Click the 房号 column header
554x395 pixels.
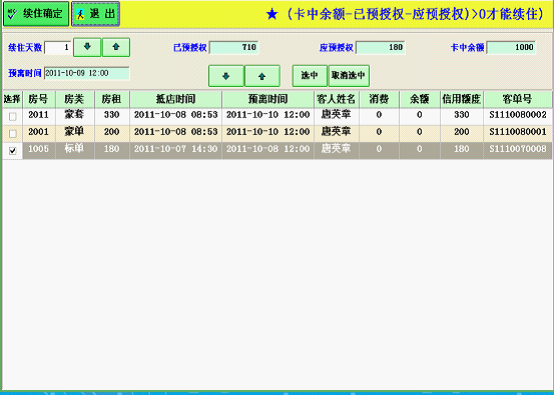point(39,99)
